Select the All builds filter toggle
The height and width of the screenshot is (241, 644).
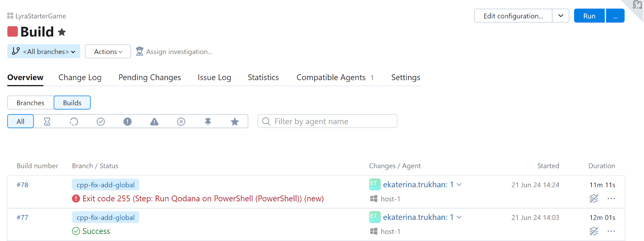pyautogui.click(x=21, y=122)
